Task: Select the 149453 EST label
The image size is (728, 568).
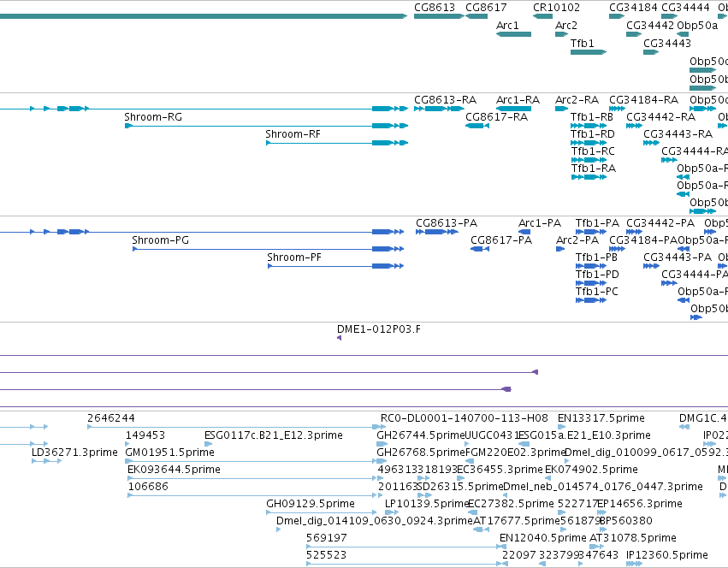Action: pyautogui.click(x=145, y=435)
